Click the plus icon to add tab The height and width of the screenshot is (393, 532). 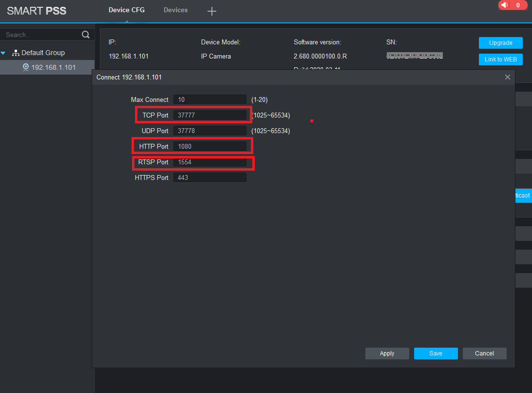tap(211, 11)
